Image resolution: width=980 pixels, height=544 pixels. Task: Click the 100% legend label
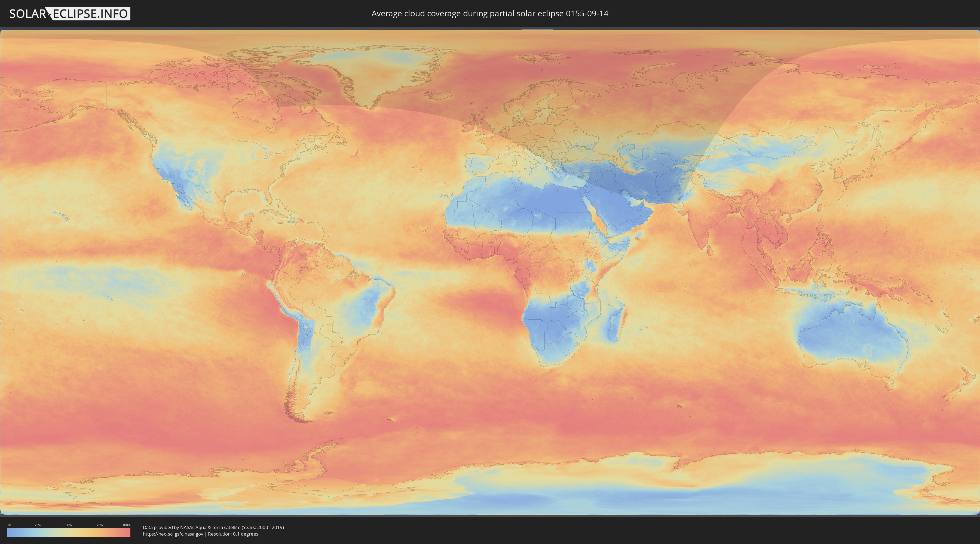(126, 525)
